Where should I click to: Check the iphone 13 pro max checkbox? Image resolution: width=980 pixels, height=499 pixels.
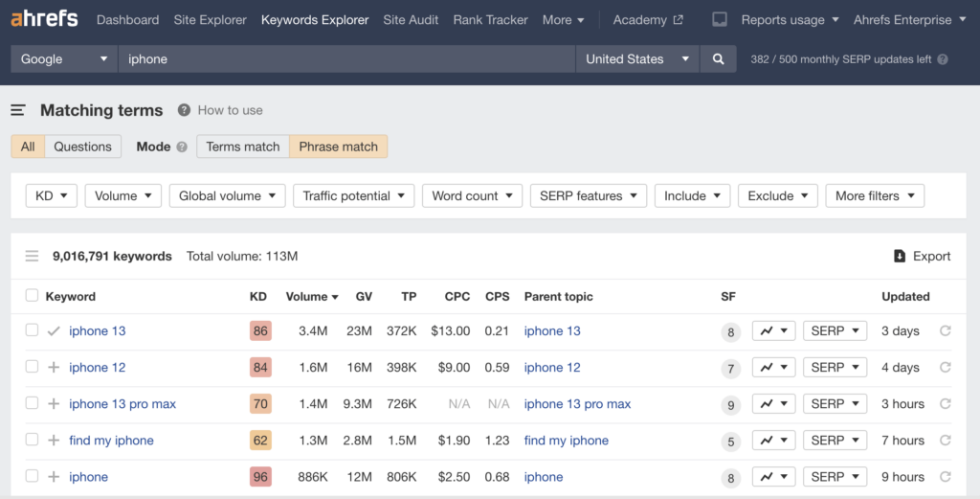point(32,402)
